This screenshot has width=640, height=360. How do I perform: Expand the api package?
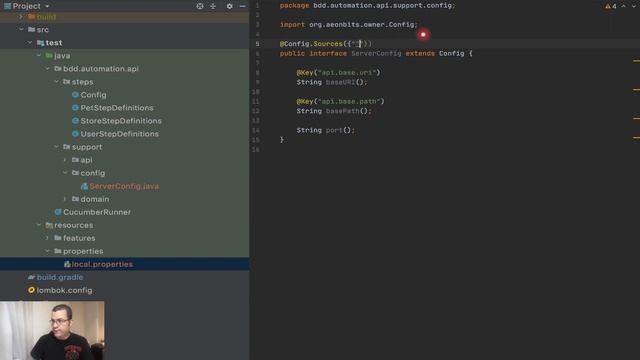pyautogui.click(x=65, y=160)
